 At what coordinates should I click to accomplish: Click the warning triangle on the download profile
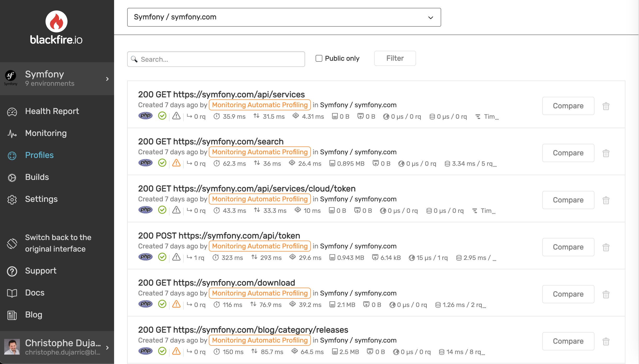177,304
